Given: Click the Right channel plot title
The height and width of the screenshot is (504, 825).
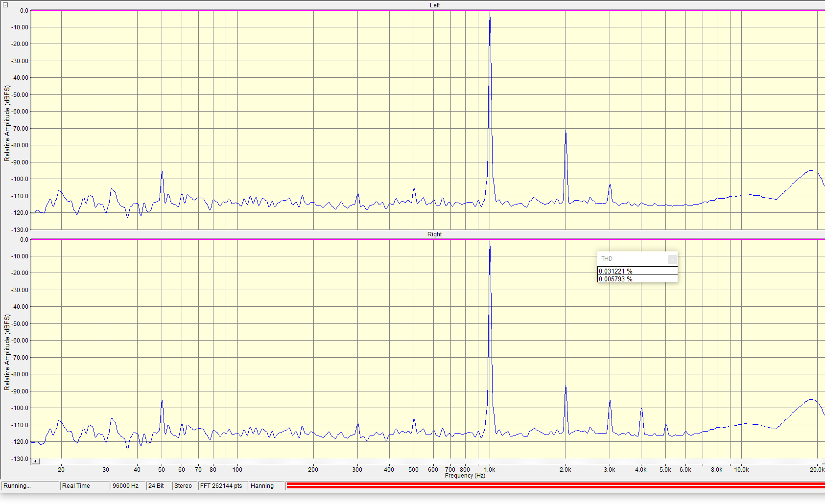Looking at the screenshot, I should coord(434,234).
